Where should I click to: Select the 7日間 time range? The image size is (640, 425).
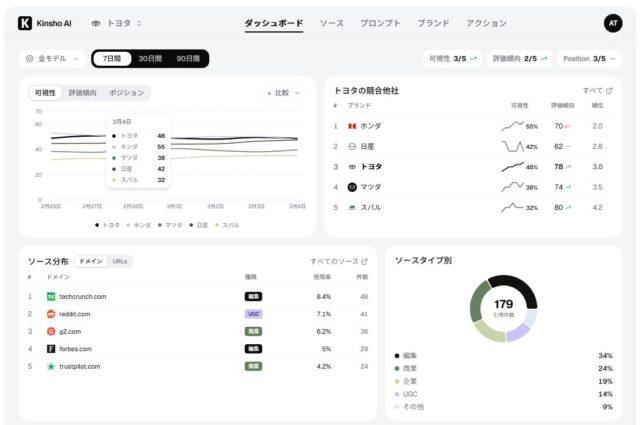(112, 59)
